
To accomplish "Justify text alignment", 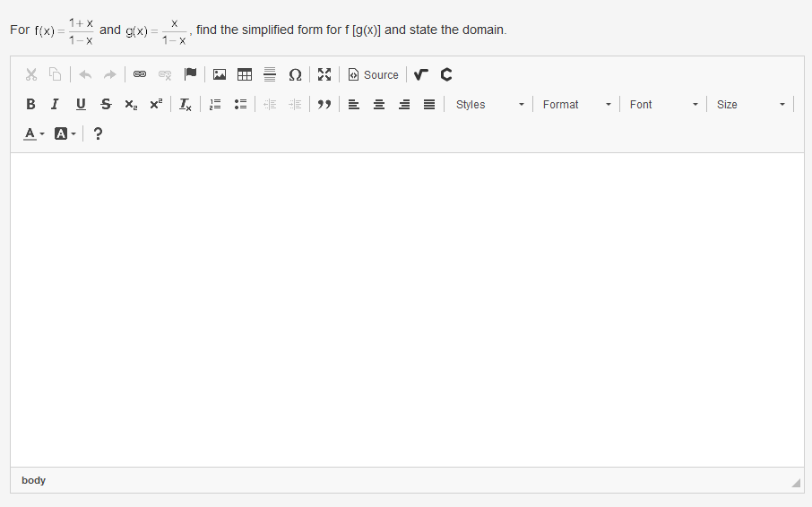I will (429, 105).
